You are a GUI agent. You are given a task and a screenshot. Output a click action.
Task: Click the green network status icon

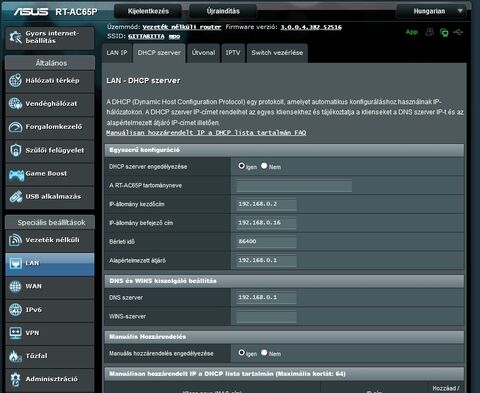point(444,32)
